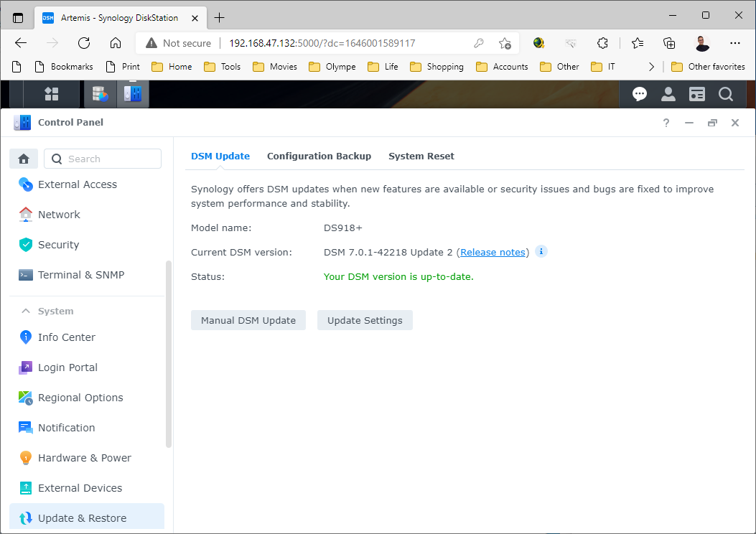The image size is (756, 534).
Task: Go back in browser
Action: click(21, 43)
